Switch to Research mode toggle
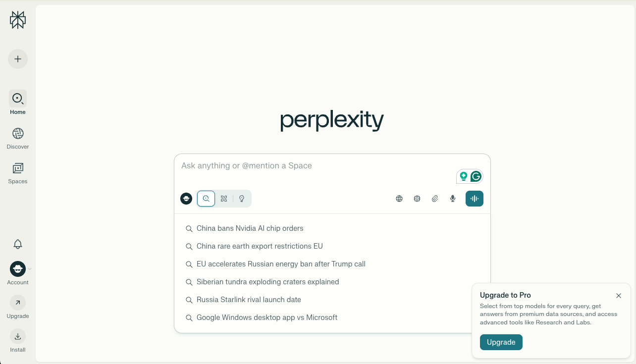 click(x=224, y=199)
